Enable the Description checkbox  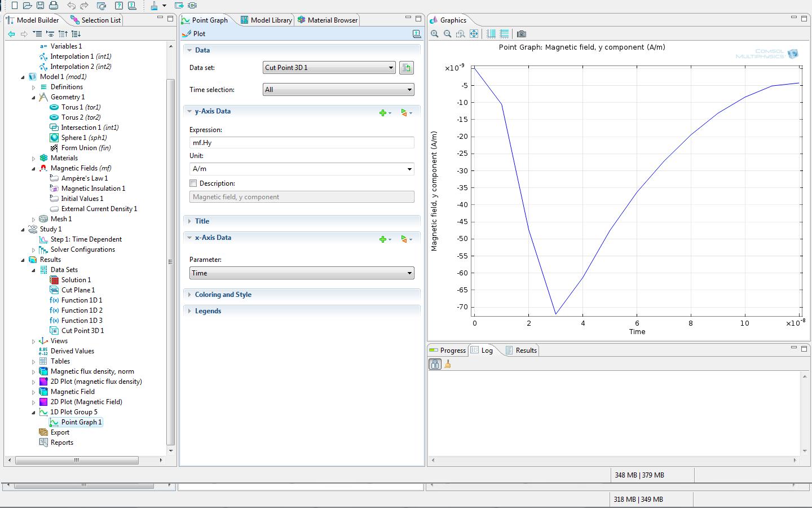(x=193, y=183)
